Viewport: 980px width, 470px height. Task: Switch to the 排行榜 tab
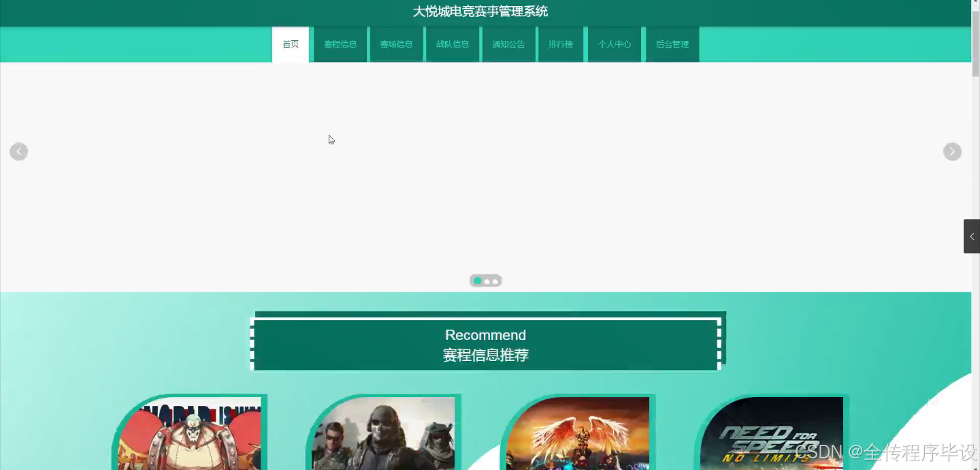click(561, 44)
